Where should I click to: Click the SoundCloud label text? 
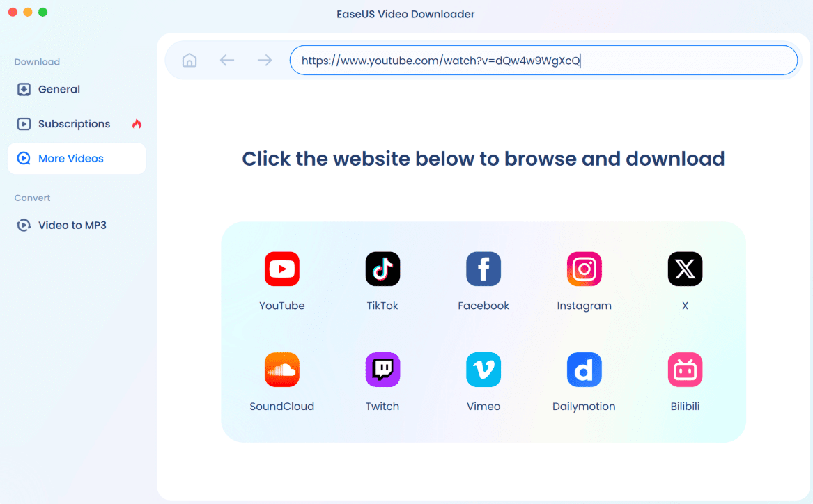coord(282,407)
